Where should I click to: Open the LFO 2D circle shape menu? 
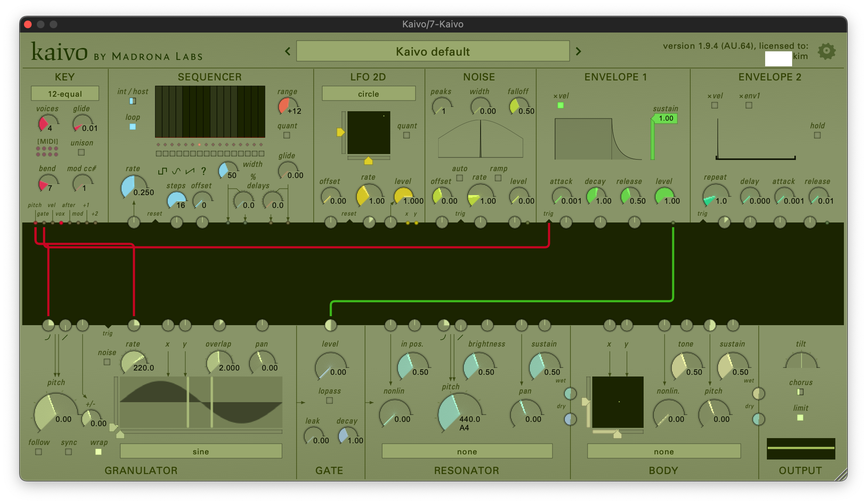pos(368,94)
